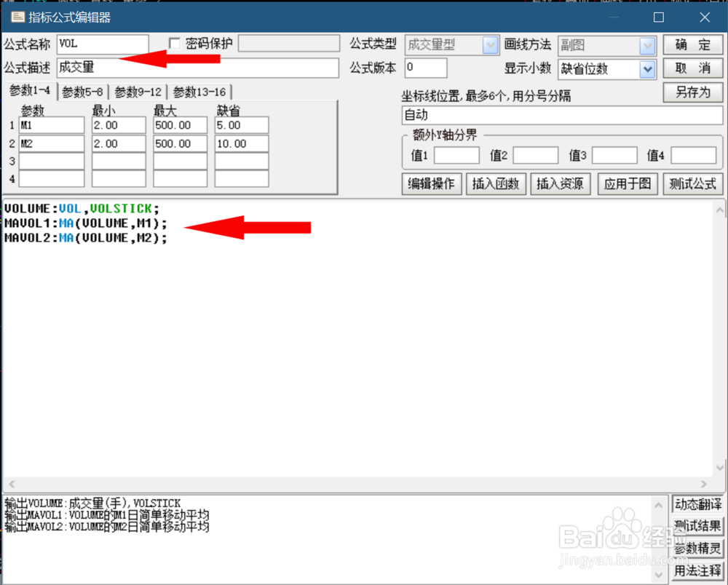Switch to the 参数5-8 tab
This screenshot has height=585, width=728.
pos(83,92)
